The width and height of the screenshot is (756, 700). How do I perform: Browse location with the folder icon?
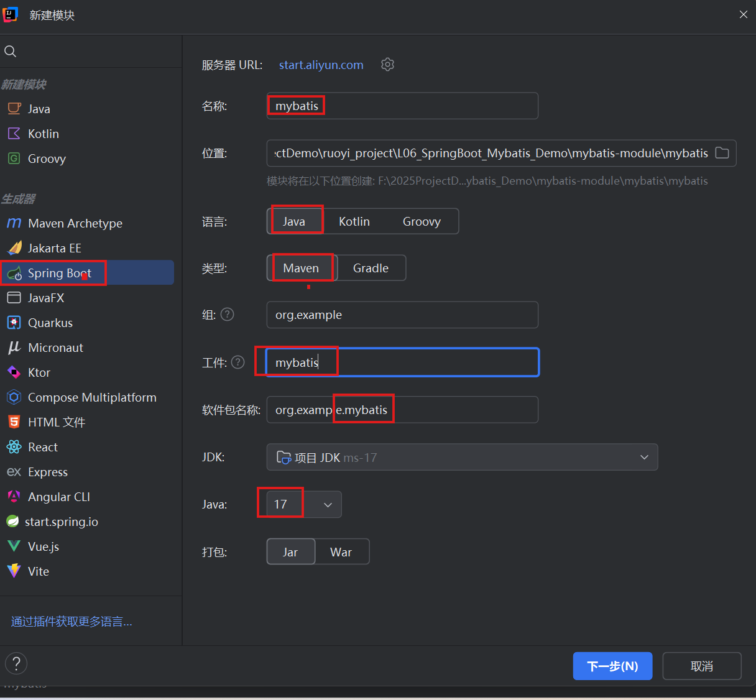point(722,153)
